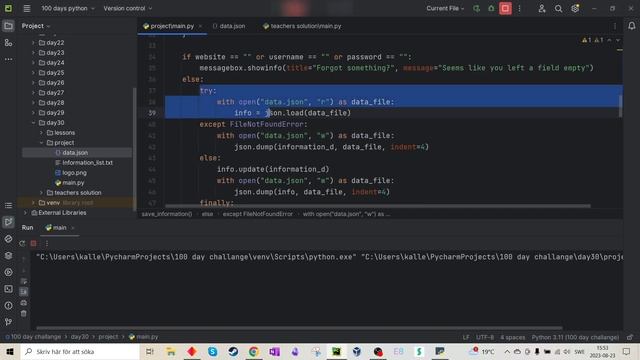This screenshot has height=360, width=640.
Task: Close the project\main.py tab
Action: pos(200,26)
